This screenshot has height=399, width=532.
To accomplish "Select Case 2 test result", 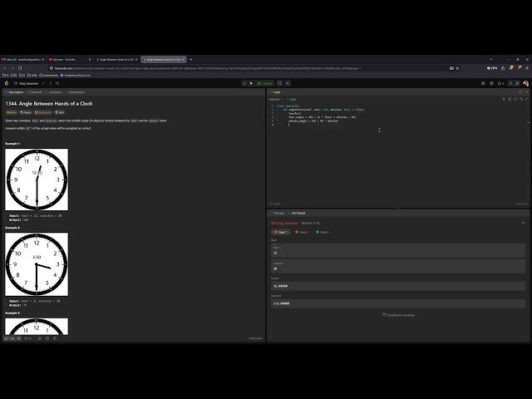I will (x=301, y=232).
